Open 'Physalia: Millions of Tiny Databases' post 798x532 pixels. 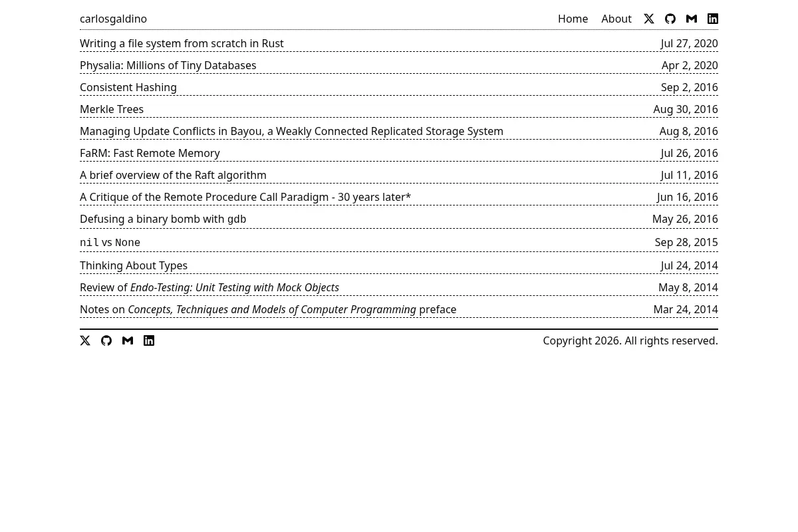[x=168, y=65]
